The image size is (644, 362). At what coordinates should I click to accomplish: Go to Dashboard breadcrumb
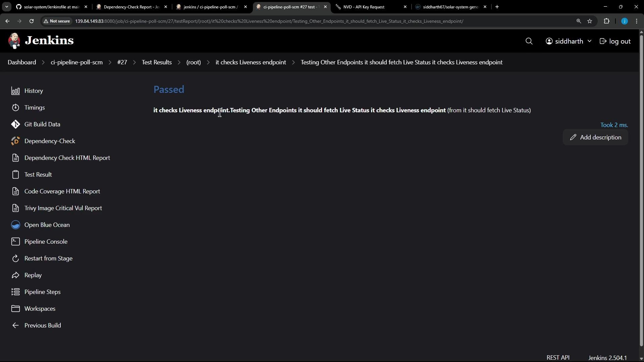(x=22, y=62)
